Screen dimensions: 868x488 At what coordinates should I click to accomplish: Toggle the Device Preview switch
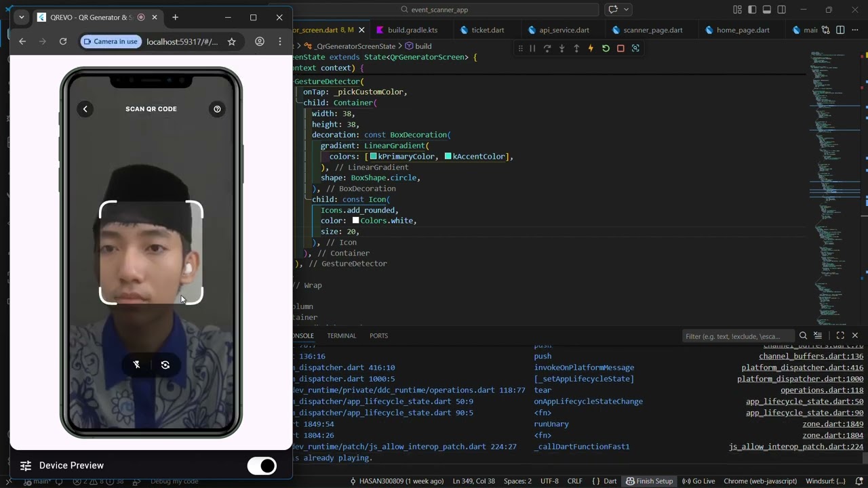pos(262,466)
